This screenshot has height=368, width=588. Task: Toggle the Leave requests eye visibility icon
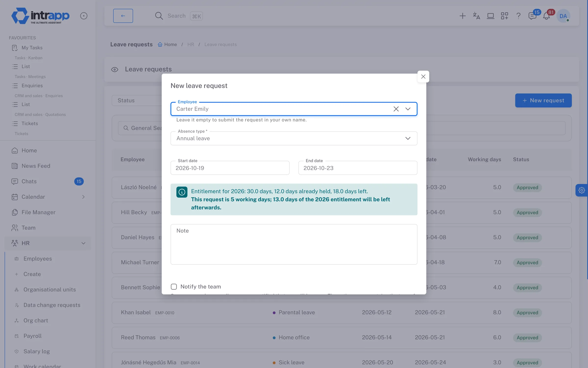pyautogui.click(x=115, y=69)
